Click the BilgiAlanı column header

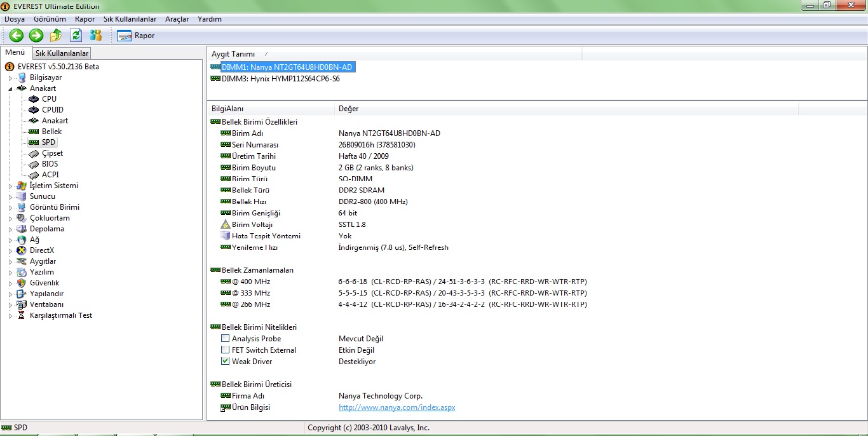271,109
